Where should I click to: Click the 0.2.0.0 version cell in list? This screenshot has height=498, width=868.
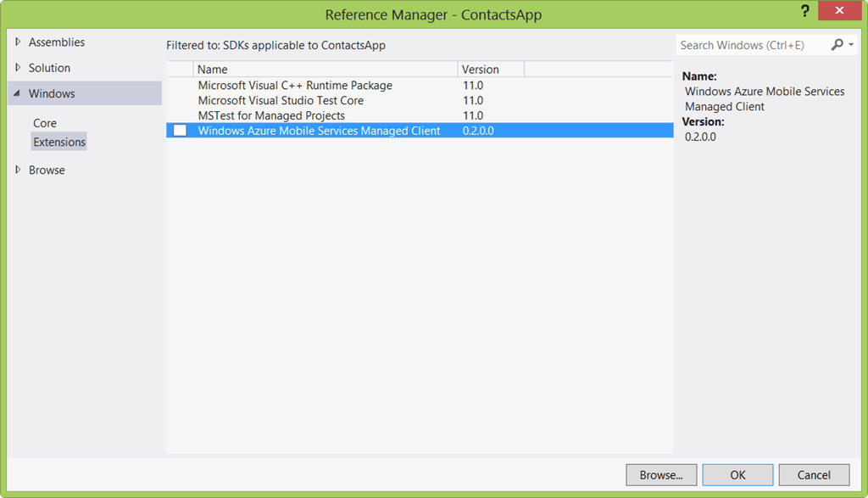click(x=478, y=131)
